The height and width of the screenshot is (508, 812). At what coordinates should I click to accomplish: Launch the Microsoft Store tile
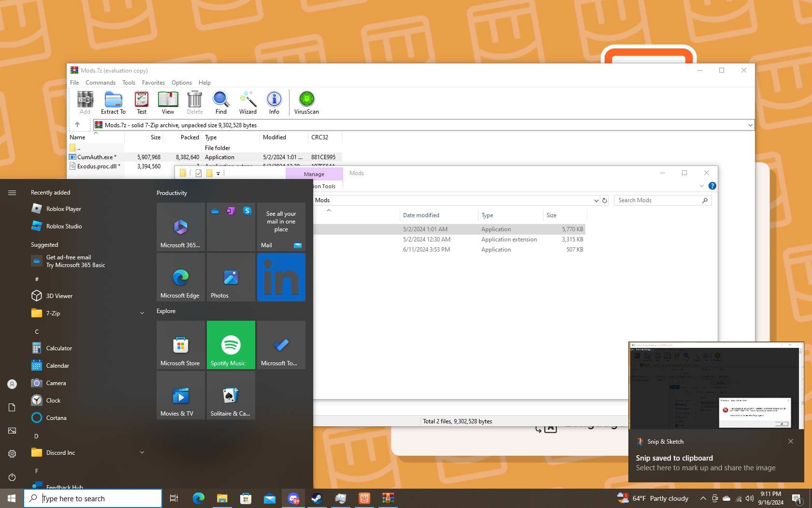pyautogui.click(x=181, y=345)
